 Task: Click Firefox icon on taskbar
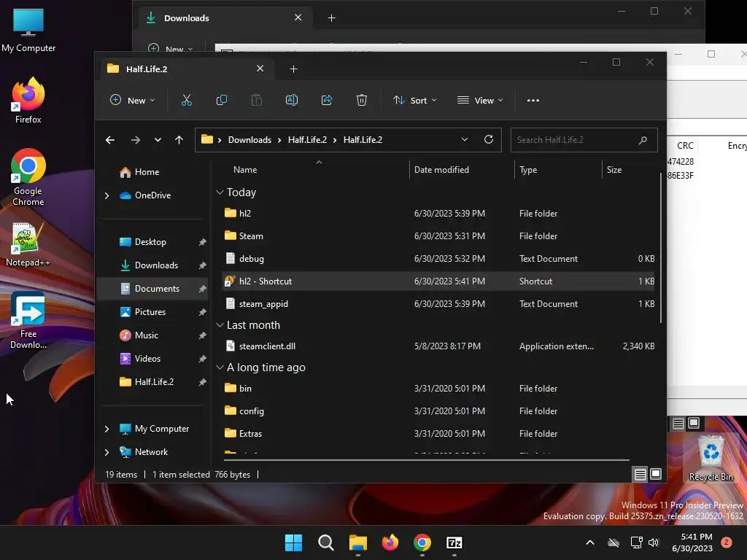(x=390, y=542)
